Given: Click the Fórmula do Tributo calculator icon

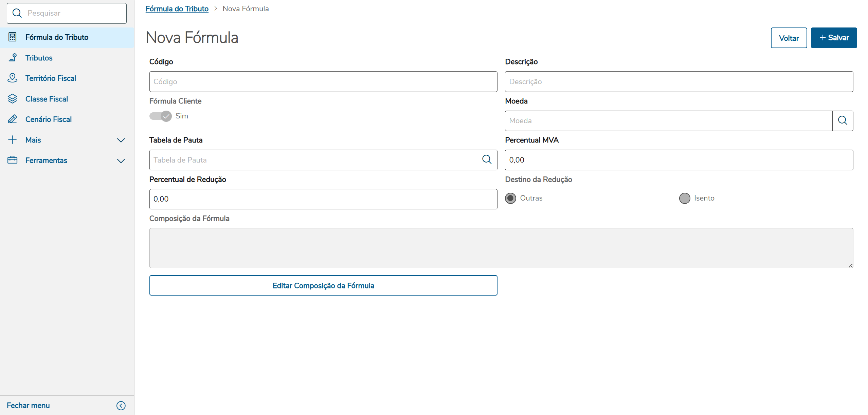Looking at the screenshot, I should click(13, 37).
